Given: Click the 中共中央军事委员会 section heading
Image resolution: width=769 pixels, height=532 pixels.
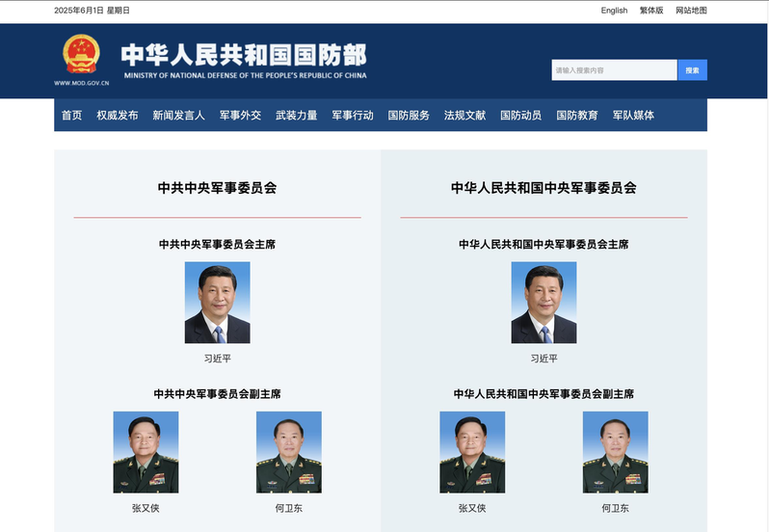Looking at the screenshot, I should 217,188.
